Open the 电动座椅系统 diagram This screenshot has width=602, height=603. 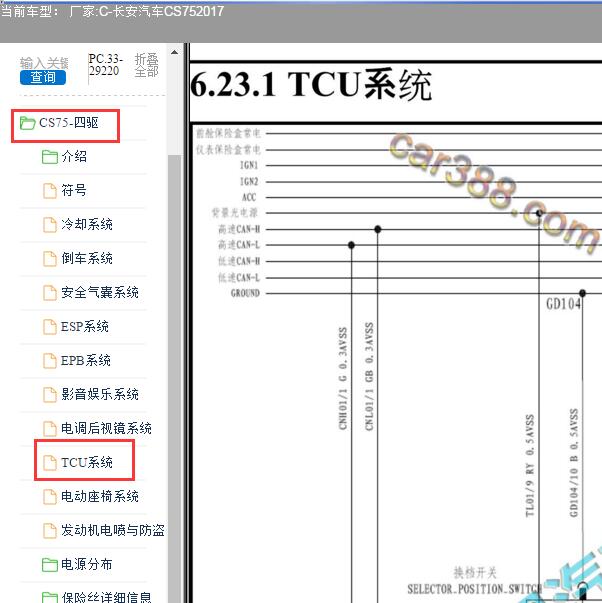pyautogui.click(x=100, y=496)
